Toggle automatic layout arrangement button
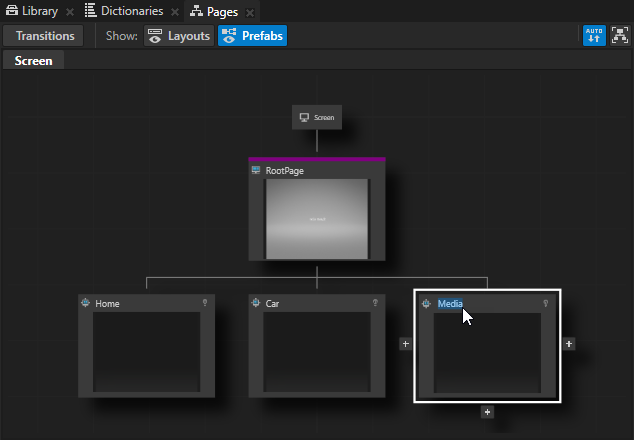Viewport: 634px width, 440px height. [x=594, y=36]
